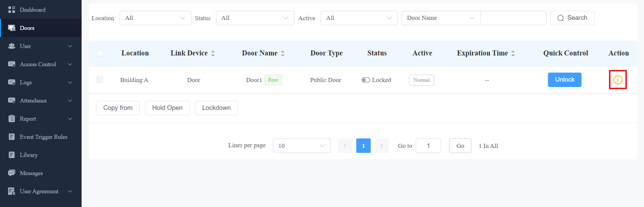Screen dimensions: 644x207
Task: Sort by Expiration Time arrows icon
Action: [513, 53]
